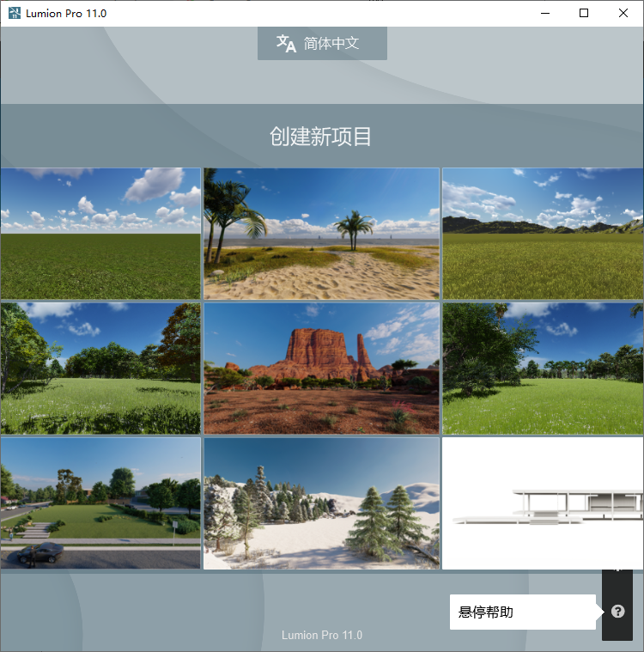The image size is (644, 652).
Task: Maximize the Lumion Pro window
Action: pos(584,13)
